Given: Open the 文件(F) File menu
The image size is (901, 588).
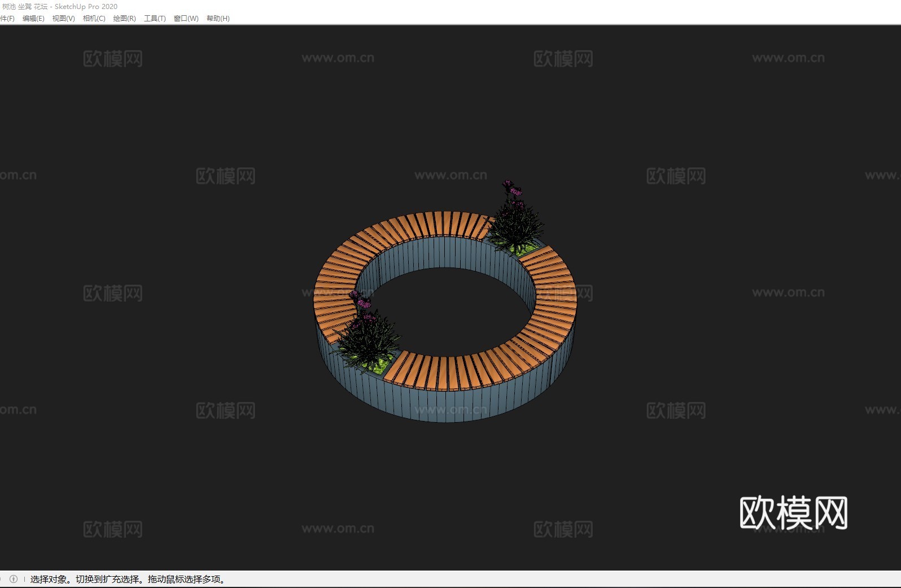Looking at the screenshot, I should tap(7, 19).
